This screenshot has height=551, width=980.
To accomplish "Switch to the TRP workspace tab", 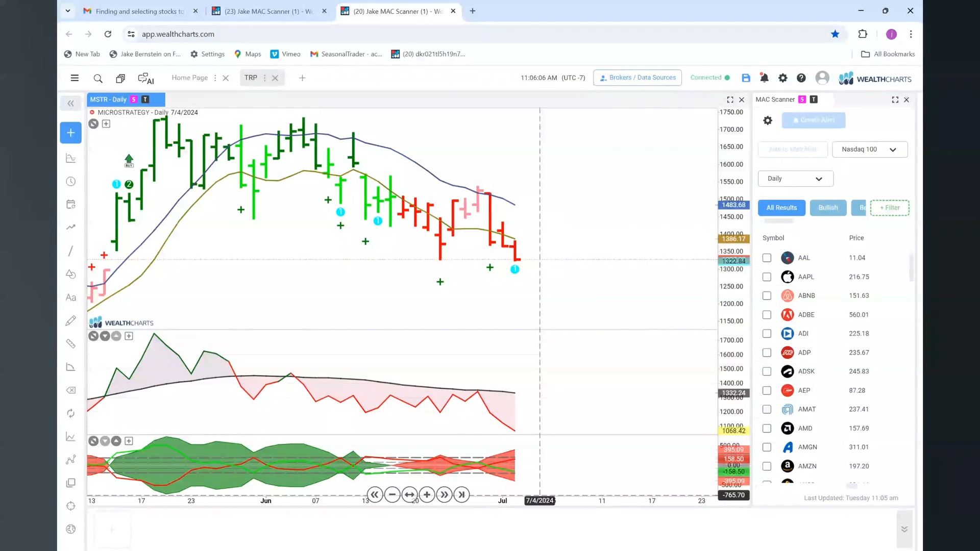I will click(x=251, y=78).
